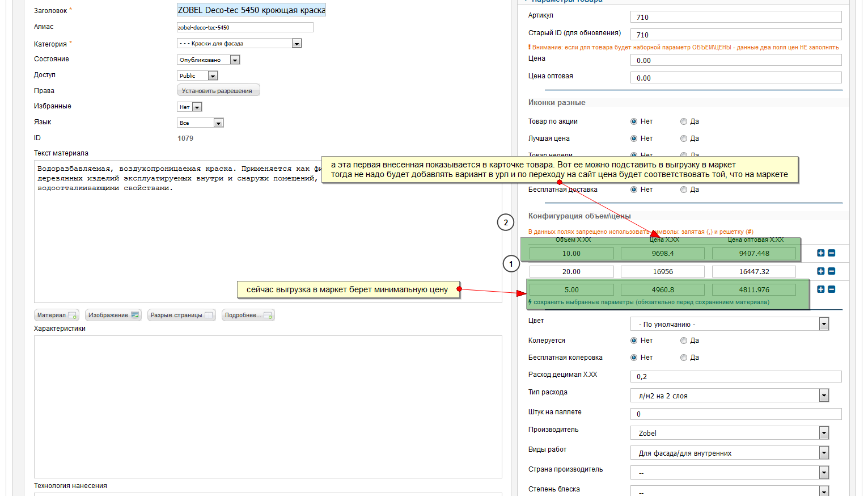Focus the Штук на паллете field
This screenshot has width=868, height=496.
pos(736,414)
